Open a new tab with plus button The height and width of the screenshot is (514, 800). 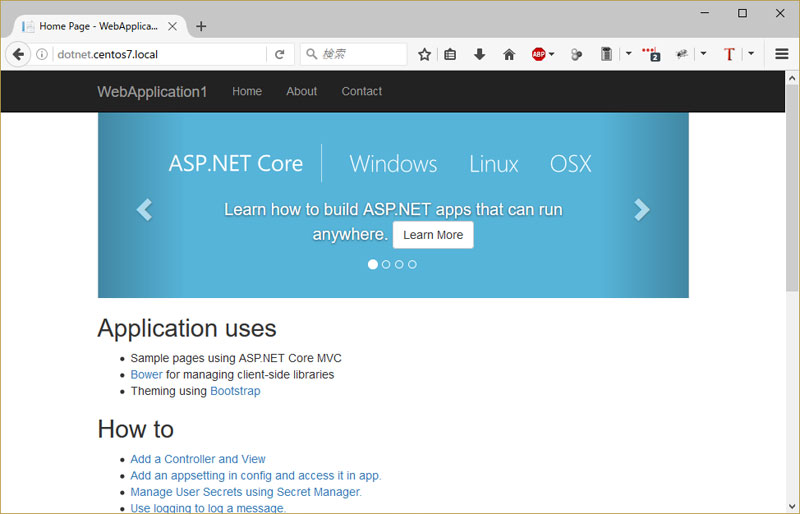(x=201, y=26)
